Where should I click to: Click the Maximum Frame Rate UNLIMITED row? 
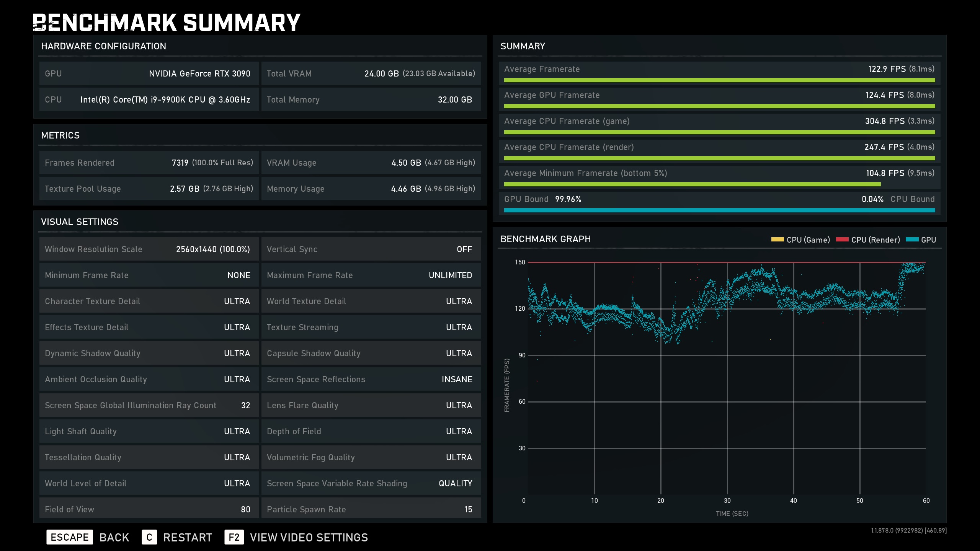point(371,275)
